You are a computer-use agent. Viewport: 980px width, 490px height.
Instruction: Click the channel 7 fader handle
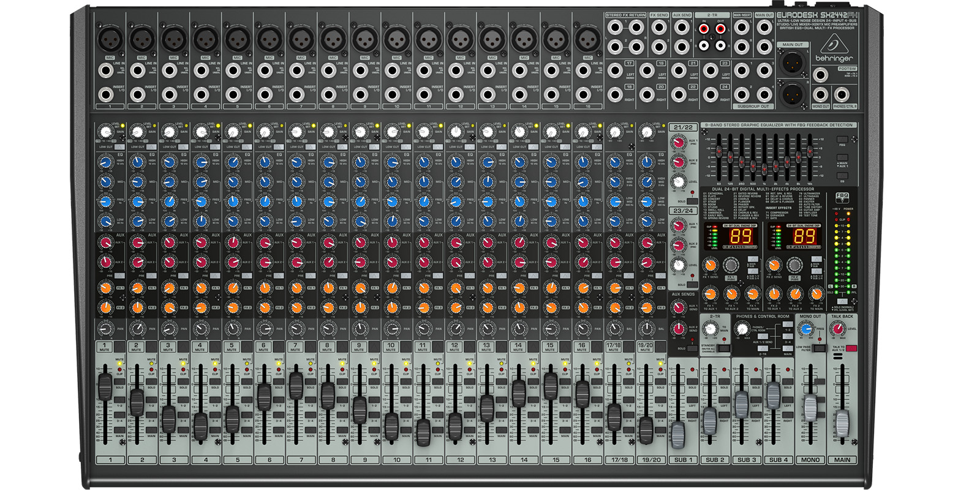[x=296, y=385]
